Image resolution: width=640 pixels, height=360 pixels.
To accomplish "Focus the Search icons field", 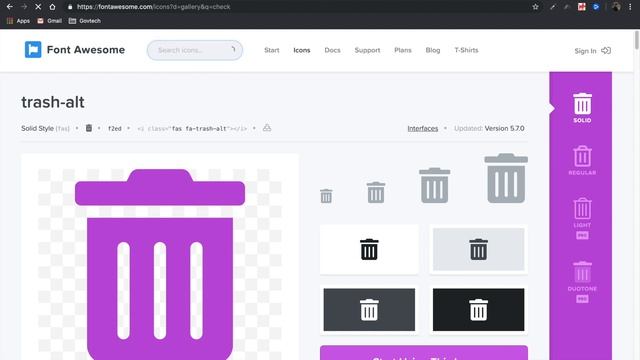I will pyautogui.click(x=195, y=50).
